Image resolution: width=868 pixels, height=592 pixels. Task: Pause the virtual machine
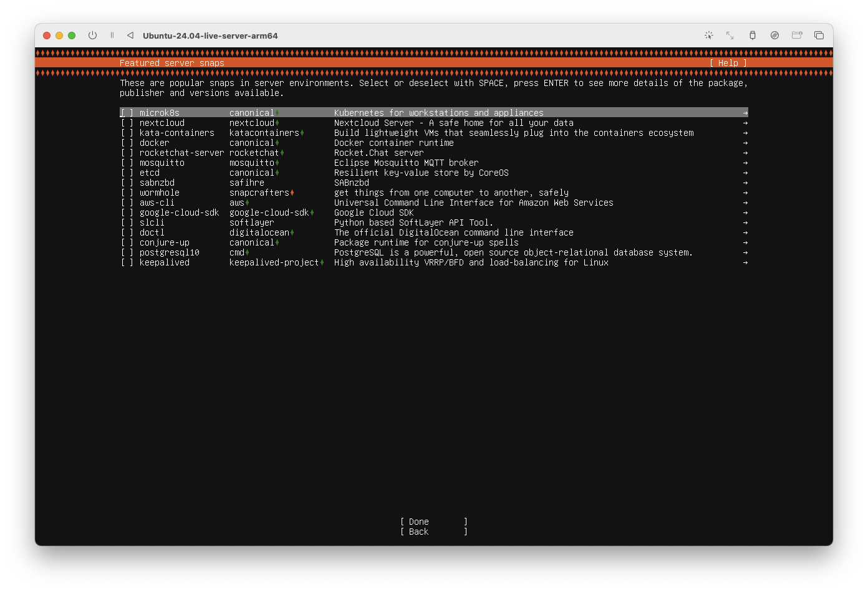click(112, 36)
